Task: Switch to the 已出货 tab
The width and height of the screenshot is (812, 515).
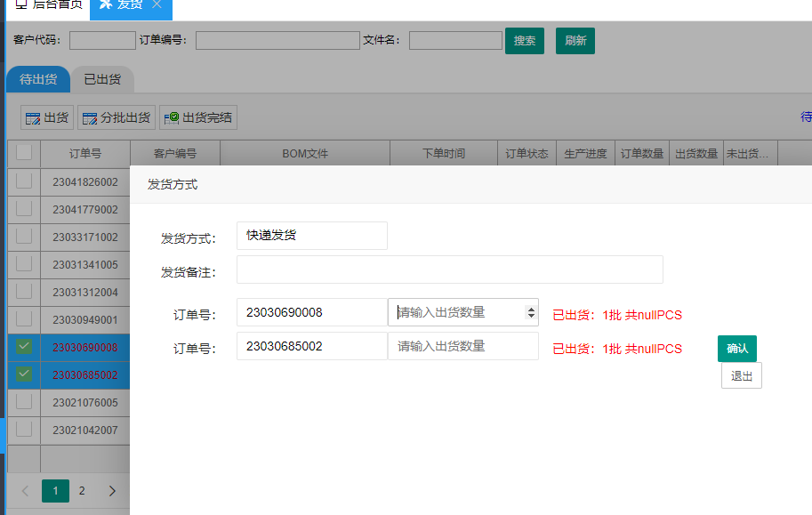Action: coord(102,79)
